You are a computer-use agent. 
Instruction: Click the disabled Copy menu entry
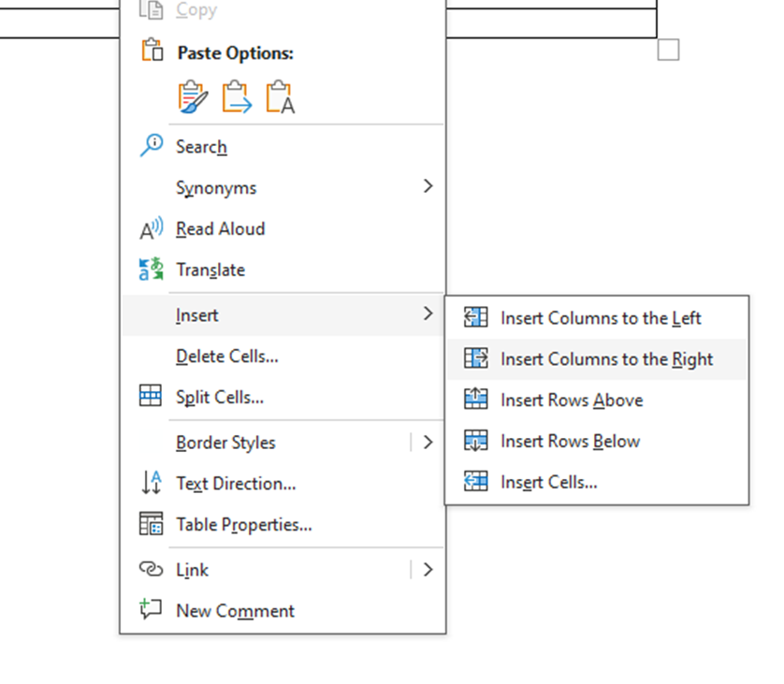click(x=283, y=10)
